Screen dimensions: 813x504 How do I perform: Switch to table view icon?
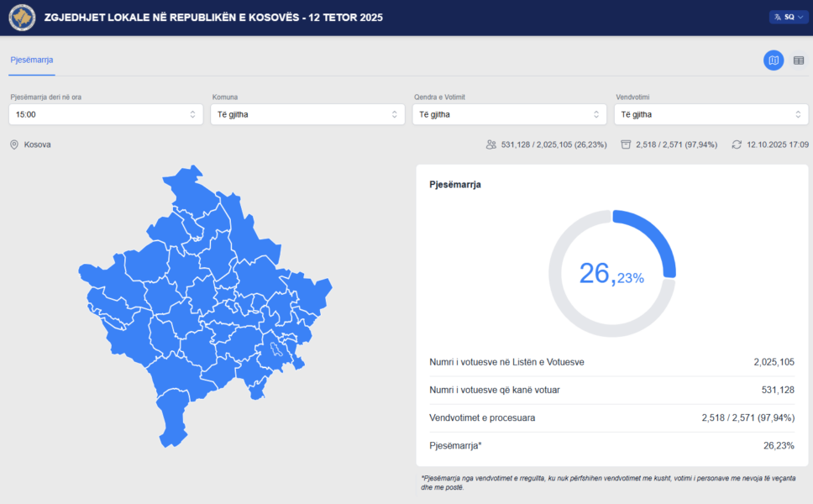point(799,60)
